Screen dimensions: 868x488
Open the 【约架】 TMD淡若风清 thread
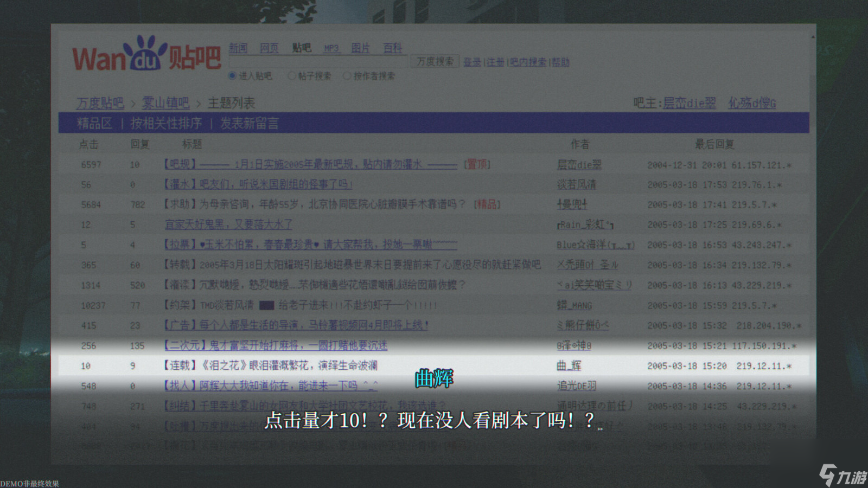(300, 305)
